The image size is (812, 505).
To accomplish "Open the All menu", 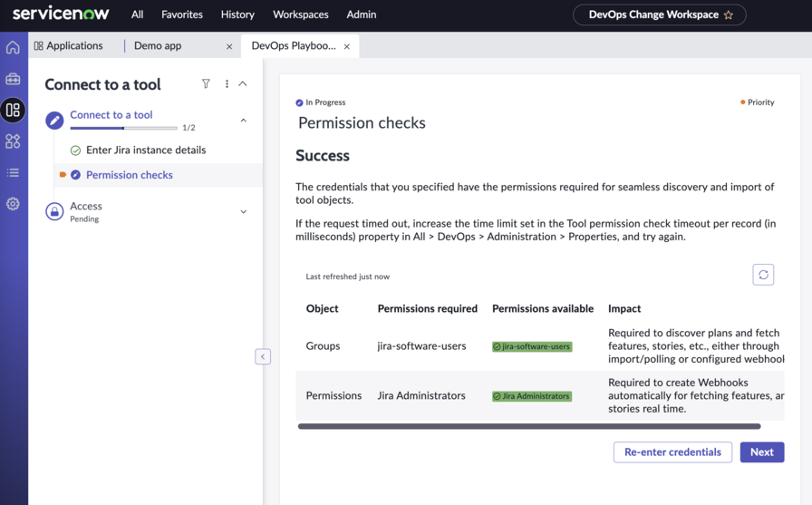I will click(x=137, y=15).
